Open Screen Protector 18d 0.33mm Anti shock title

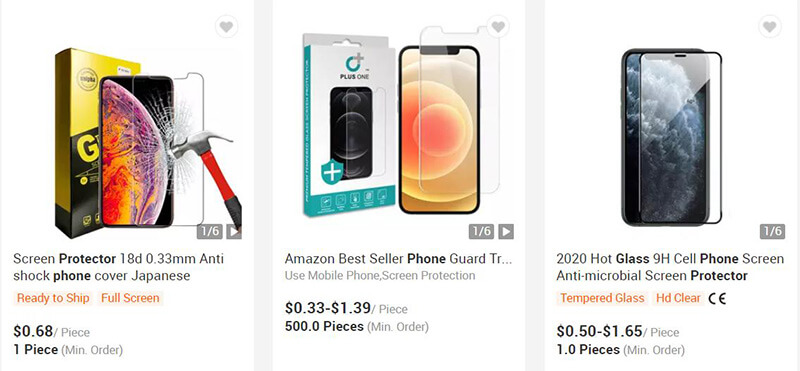click(x=118, y=267)
